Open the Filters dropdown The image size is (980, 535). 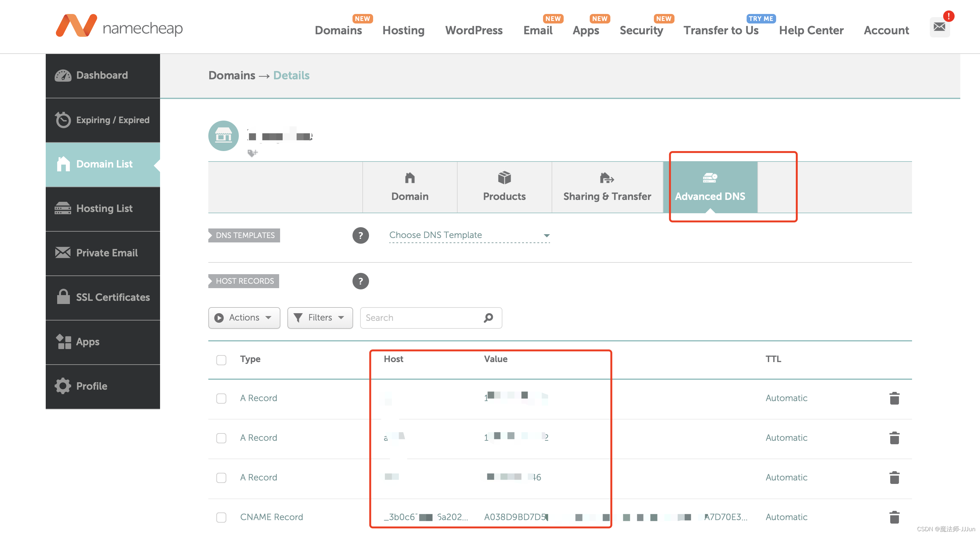coord(320,318)
